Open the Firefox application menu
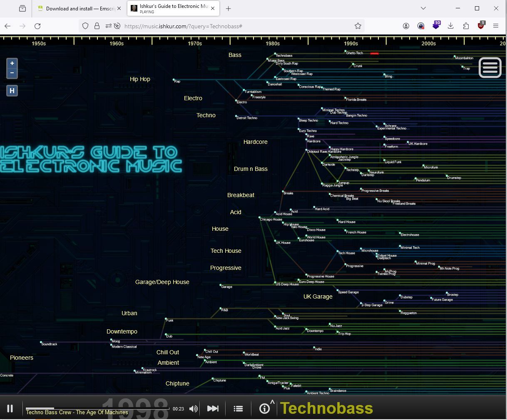507x420 pixels. [x=496, y=26]
